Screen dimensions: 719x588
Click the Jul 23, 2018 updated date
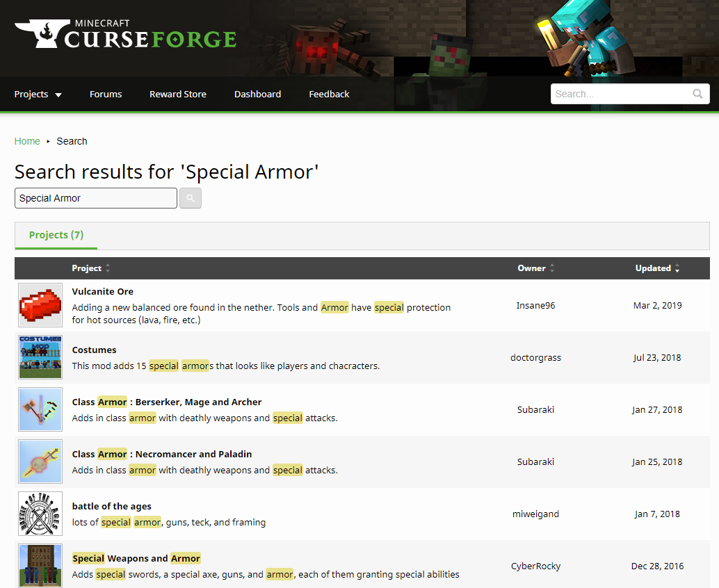658,357
